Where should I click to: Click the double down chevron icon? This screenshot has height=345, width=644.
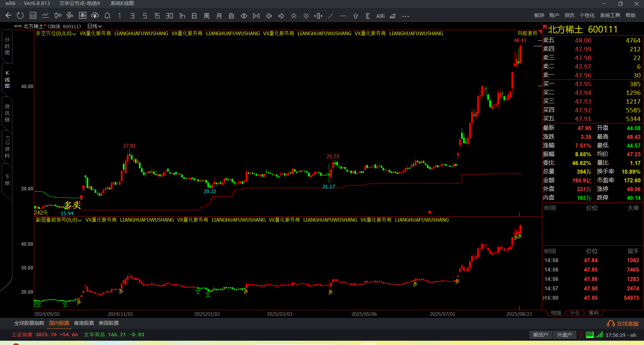[x=306, y=15]
